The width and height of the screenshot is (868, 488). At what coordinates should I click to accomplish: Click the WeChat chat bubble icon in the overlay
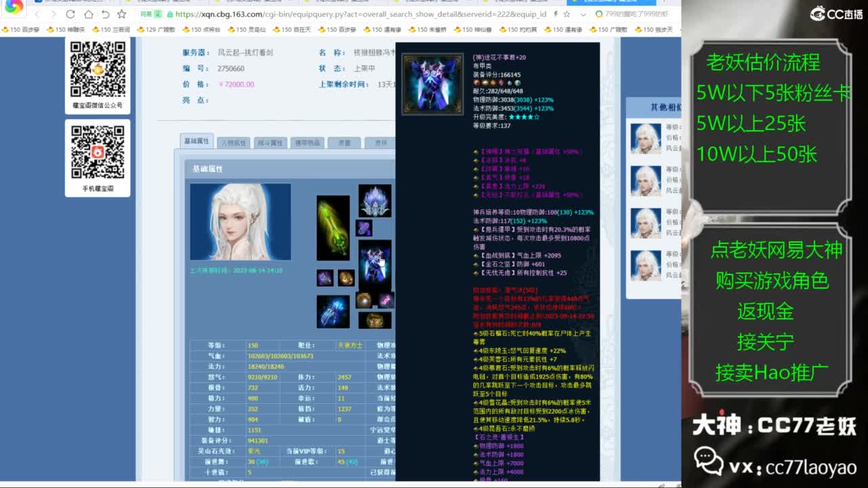point(708,462)
